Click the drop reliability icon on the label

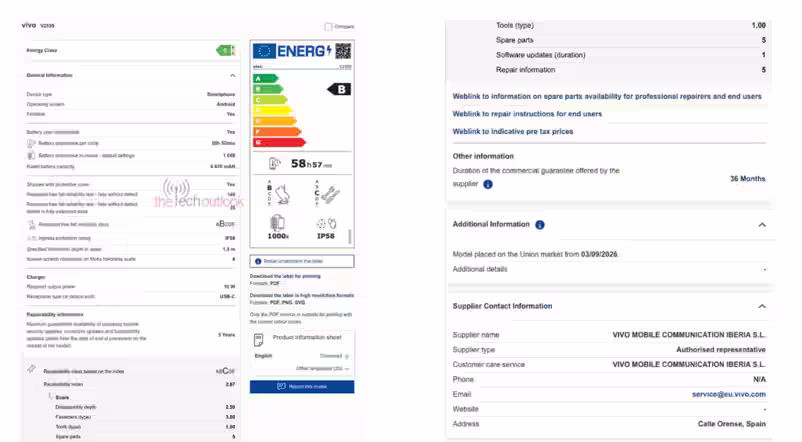pos(282,194)
